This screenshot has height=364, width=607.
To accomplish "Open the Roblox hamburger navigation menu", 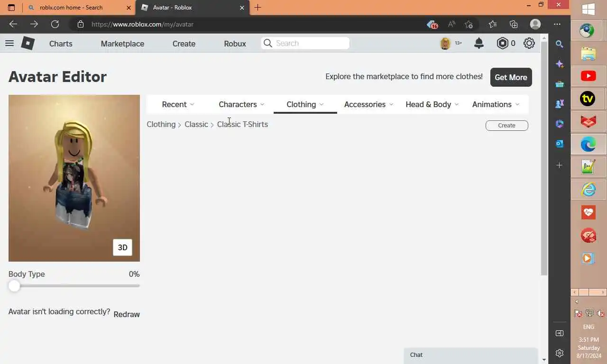I will tap(9, 43).
